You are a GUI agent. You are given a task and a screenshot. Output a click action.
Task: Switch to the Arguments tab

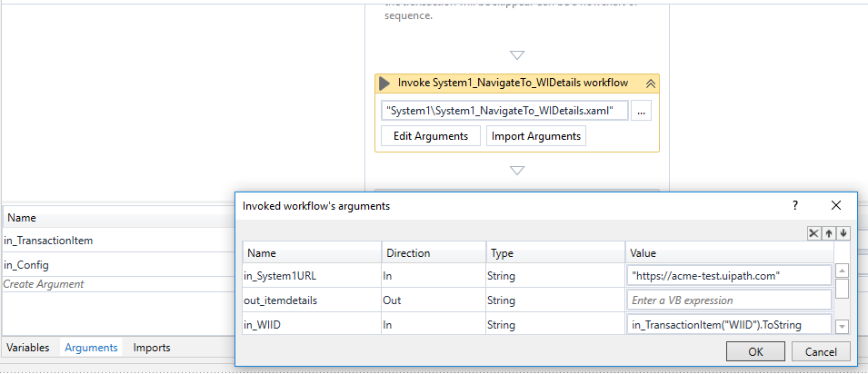pos(91,348)
